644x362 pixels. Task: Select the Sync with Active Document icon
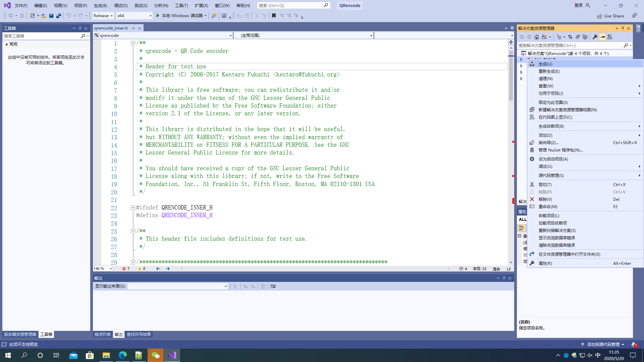570,37
